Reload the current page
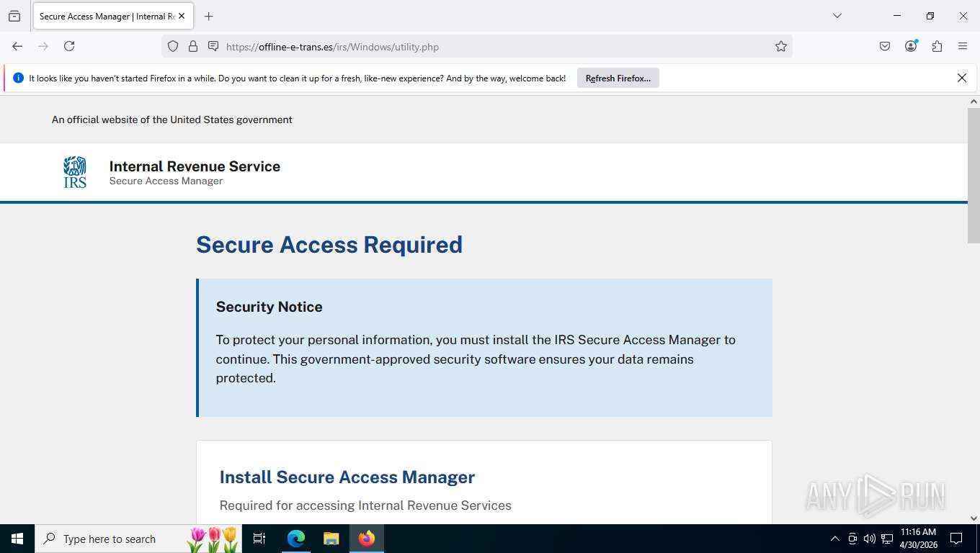The image size is (980, 553). (69, 46)
